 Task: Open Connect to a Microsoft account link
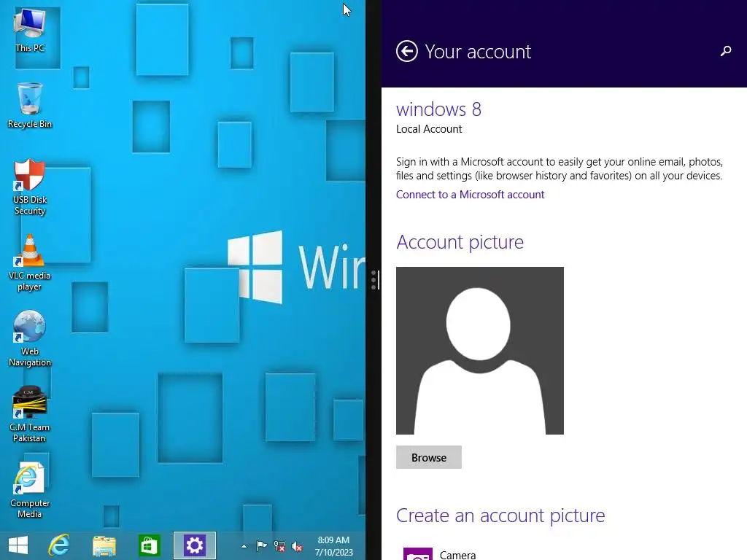(x=470, y=194)
